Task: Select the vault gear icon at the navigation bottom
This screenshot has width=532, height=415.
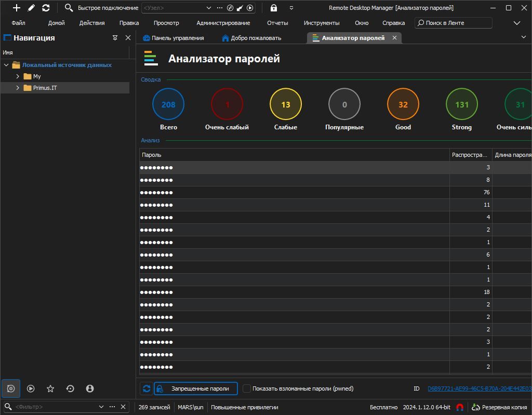Action: tap(11, 389)
